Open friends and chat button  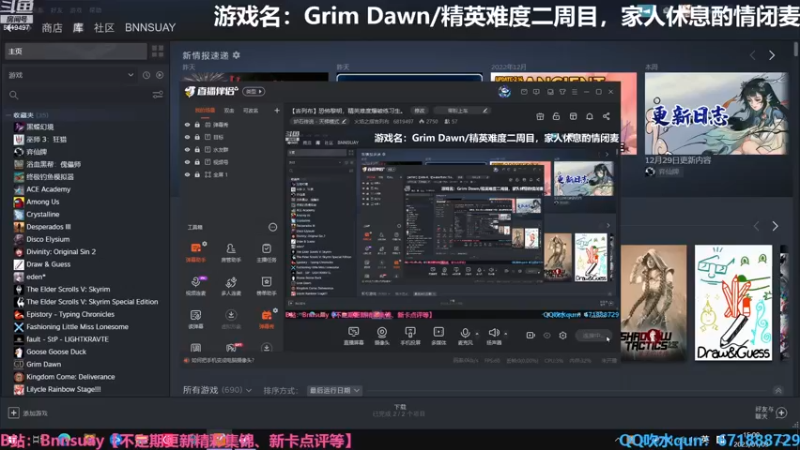tap(771, 412)
